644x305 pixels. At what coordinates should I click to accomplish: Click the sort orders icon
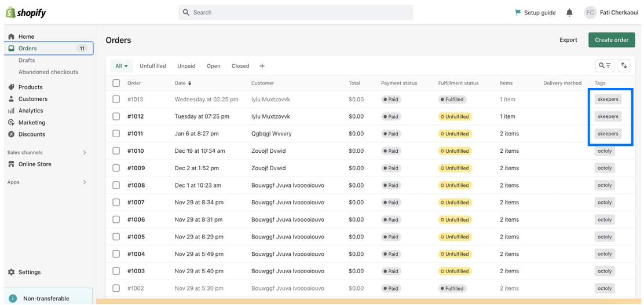(624, 66)
